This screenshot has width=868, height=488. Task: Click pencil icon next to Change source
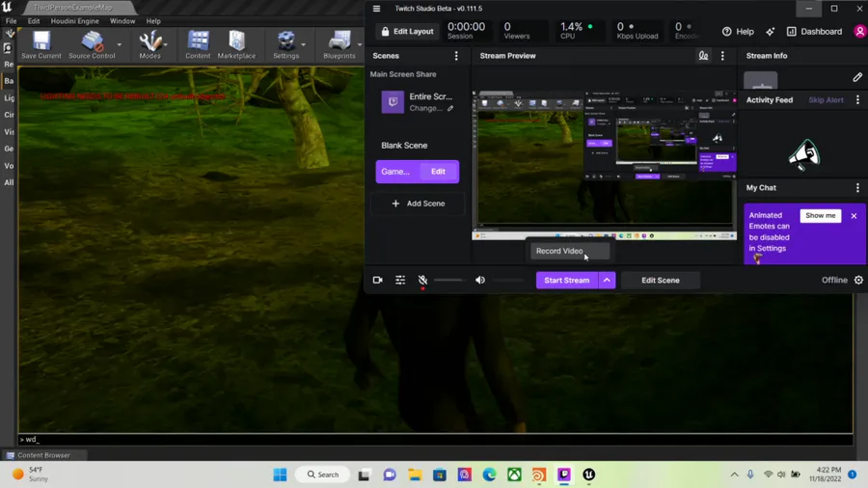coord(450,108)
